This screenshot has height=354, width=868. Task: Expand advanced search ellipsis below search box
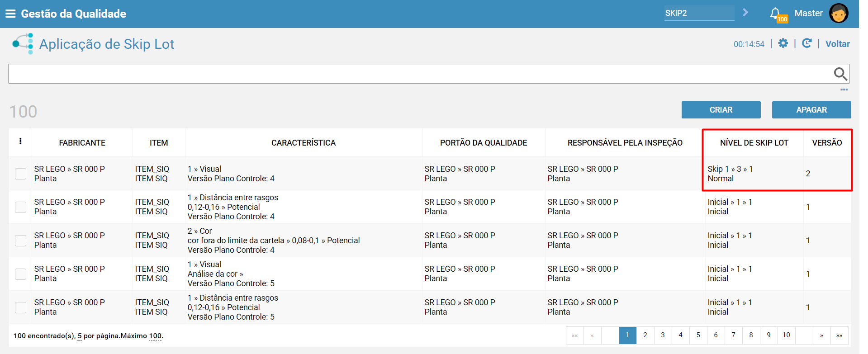[x=844, y=90]
